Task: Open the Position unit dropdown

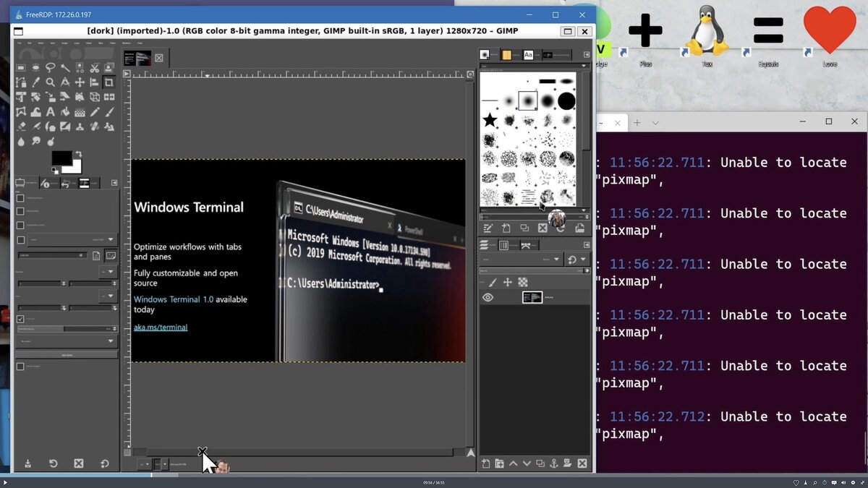Action: 108,272
